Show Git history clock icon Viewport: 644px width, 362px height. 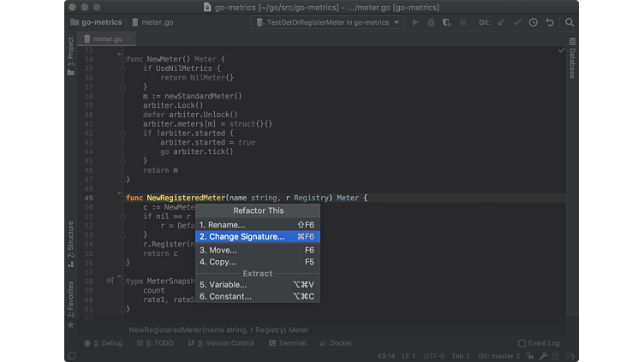[534, 22]
